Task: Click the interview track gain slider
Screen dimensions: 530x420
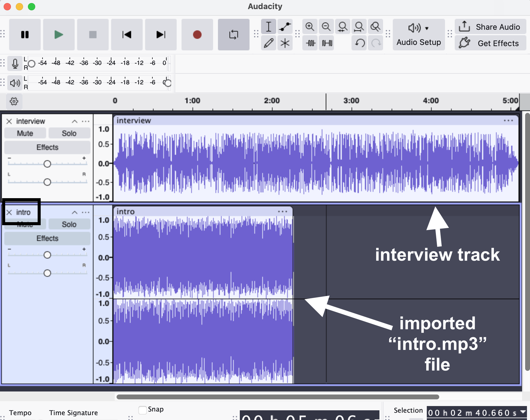Action: (47, 164)
